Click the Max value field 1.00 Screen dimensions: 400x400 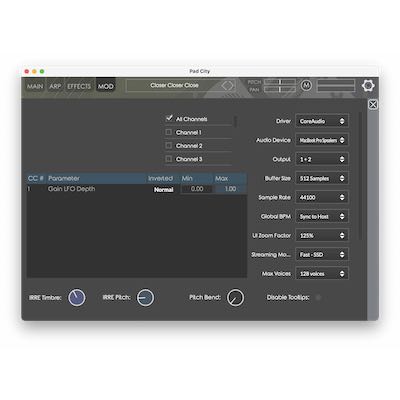pyautogui.click(x=230, y=189)
